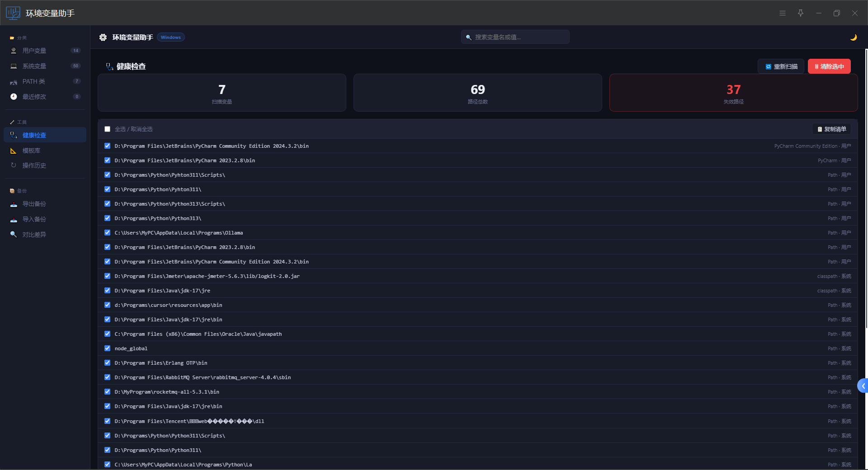Click the 重新扫描 button
The image size is (868, 470).
click(781, 66)
